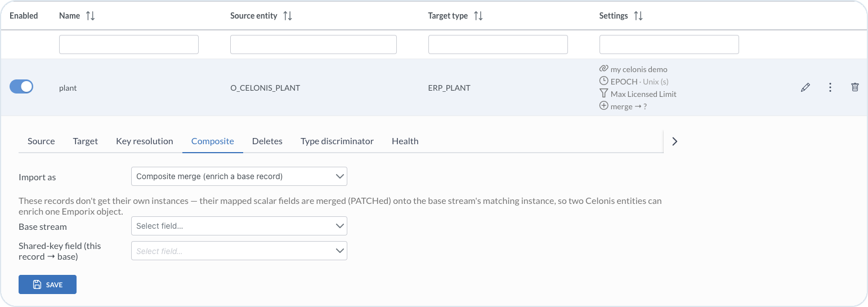This screenshot has width=868, height=307.
Task: Select the Composite tab
Action: tap(213, 141)
